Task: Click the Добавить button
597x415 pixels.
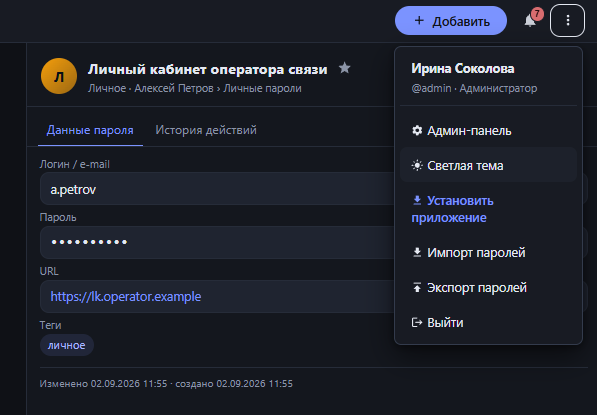Action: (x=451, y=21)
